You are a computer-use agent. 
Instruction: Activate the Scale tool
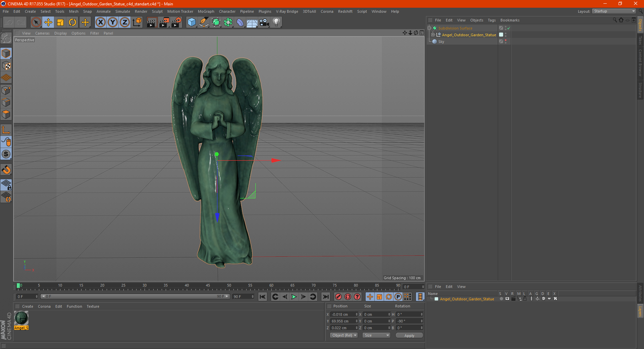(x=60, y=22)
